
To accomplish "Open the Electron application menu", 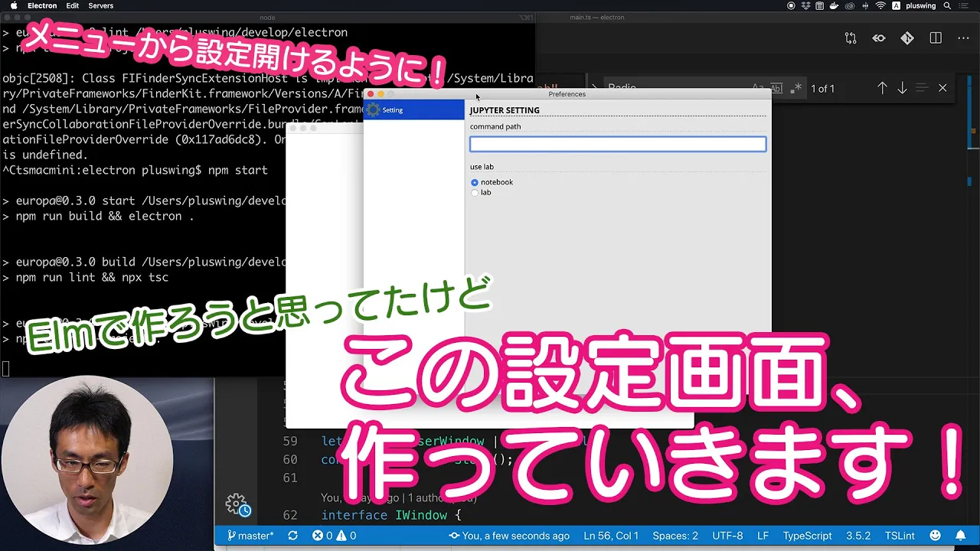I will tap(42, 5).
